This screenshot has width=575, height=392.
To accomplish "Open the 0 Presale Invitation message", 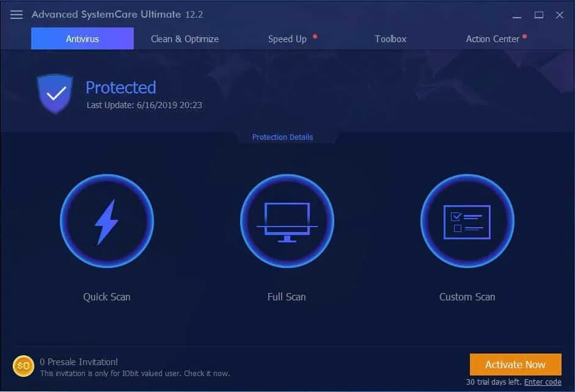I will tap(79, 362).
